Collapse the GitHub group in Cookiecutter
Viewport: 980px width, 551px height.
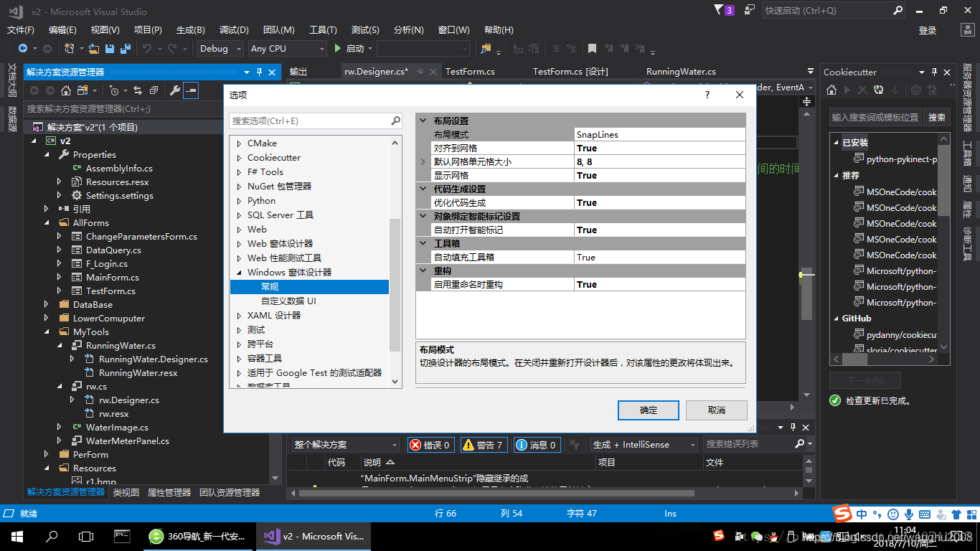(836, 319)
